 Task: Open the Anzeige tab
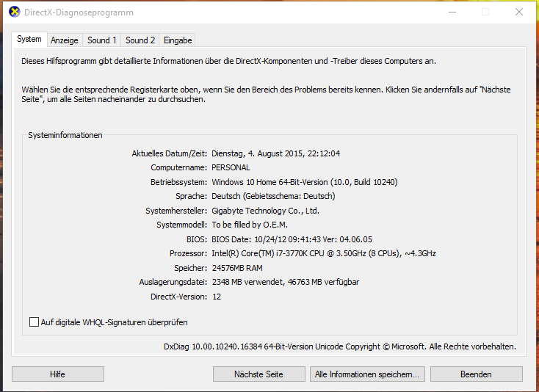(x=65, y=40)
